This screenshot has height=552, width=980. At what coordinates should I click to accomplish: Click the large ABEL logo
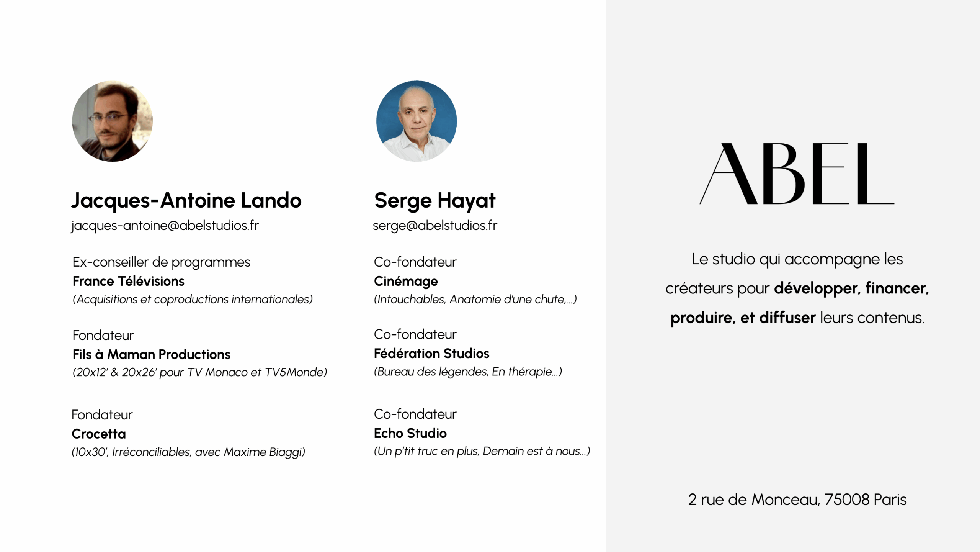pos(797,174)
